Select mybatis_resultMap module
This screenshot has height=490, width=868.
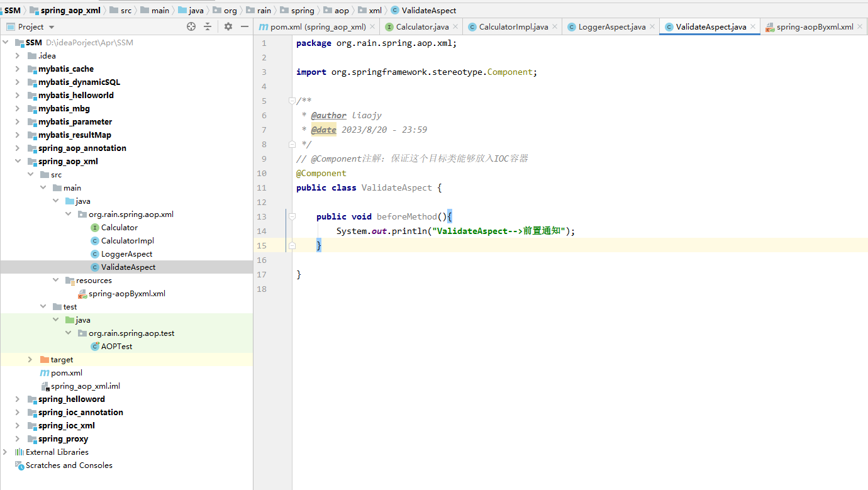(x=75, y=135)
